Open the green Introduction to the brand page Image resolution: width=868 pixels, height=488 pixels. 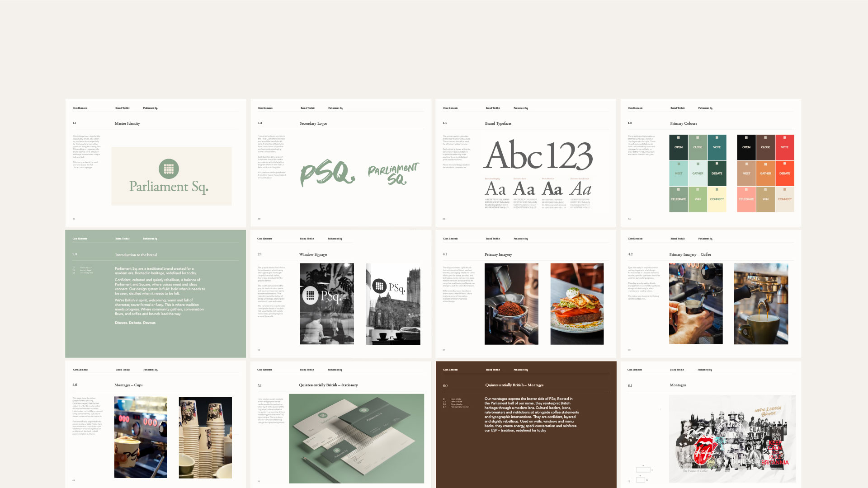pyautogui.click(x=156, y=294)
